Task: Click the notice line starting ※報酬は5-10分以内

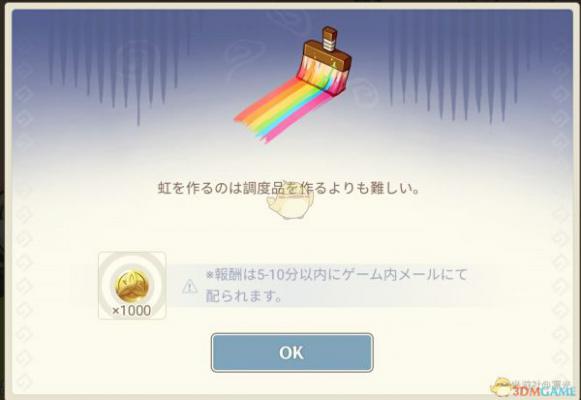Action: [336, 275]
